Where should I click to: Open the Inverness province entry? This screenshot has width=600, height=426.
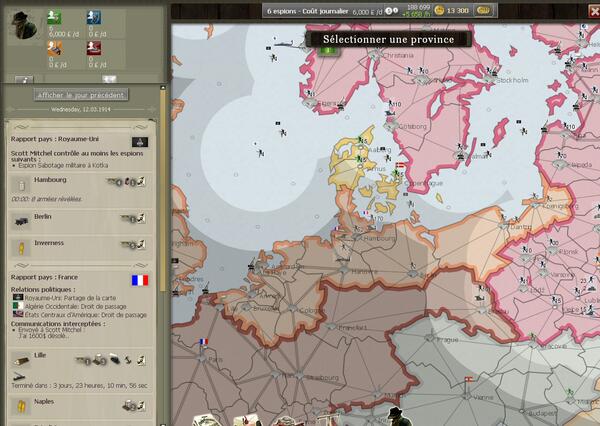(x=80, y=247)
